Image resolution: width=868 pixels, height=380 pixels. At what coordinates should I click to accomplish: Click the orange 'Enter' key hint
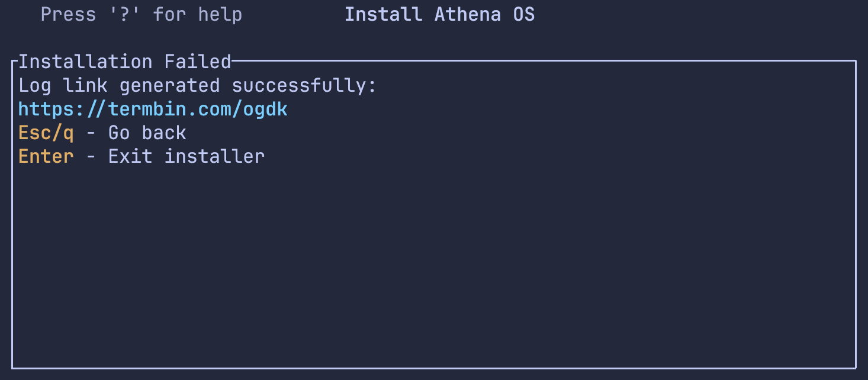click(x=46, y=157)
